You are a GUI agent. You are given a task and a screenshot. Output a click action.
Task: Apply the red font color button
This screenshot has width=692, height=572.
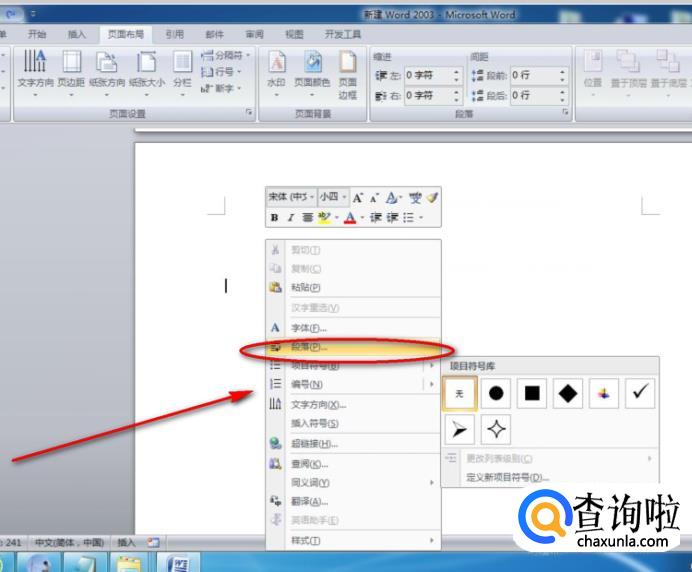[x=350, y=217]
